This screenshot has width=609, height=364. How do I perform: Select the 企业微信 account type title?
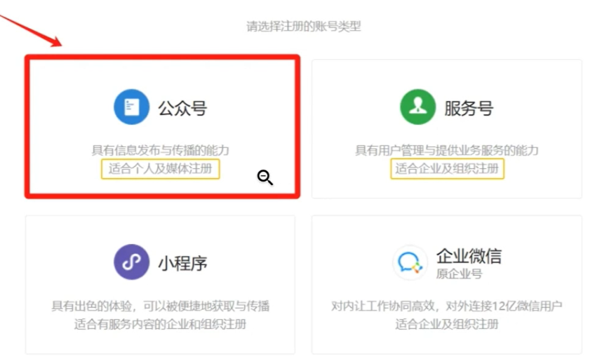(x=469, y=256)
